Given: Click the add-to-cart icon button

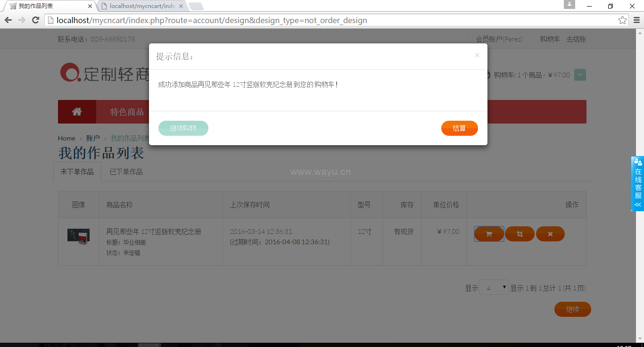Looking at the screenshot, I should 489,234.
